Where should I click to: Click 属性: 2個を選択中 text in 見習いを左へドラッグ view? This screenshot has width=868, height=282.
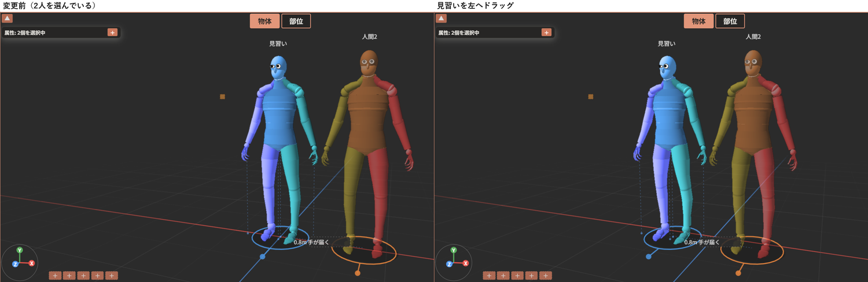(x=458, y=33)
